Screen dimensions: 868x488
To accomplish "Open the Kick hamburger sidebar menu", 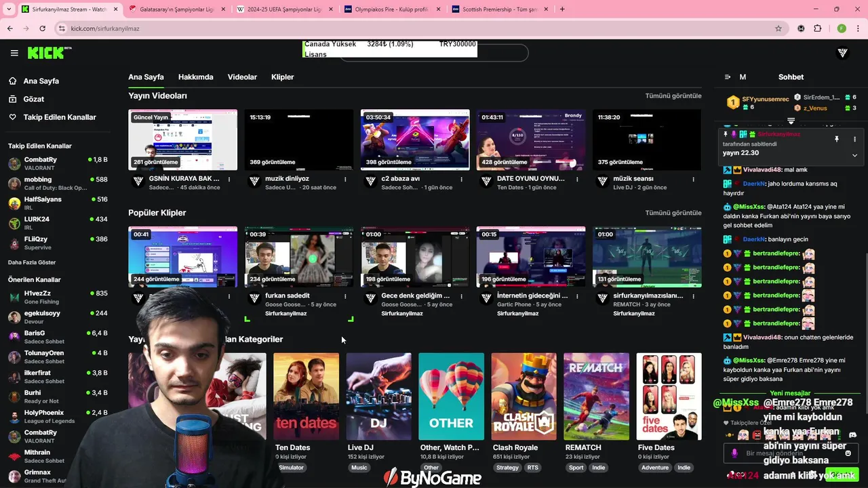I will pos(14,53).
